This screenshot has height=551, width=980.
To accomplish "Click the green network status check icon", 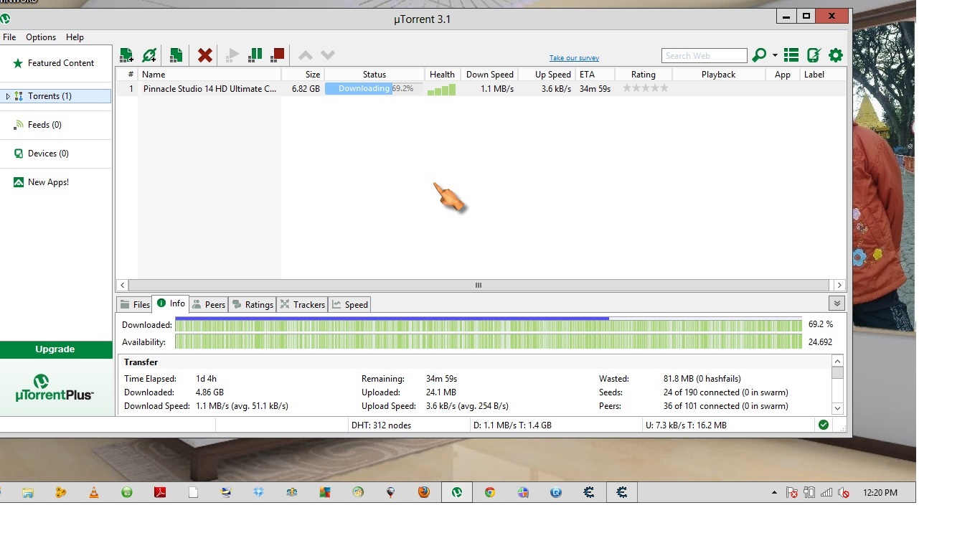I will (824, 425).
